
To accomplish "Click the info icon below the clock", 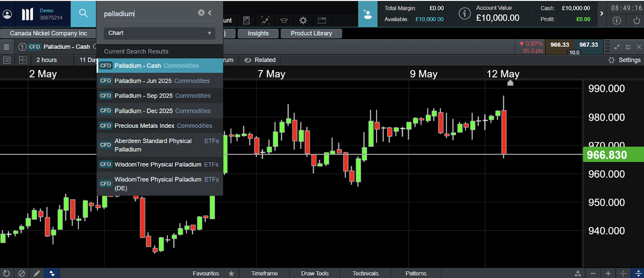I will [x=616, y=21].
